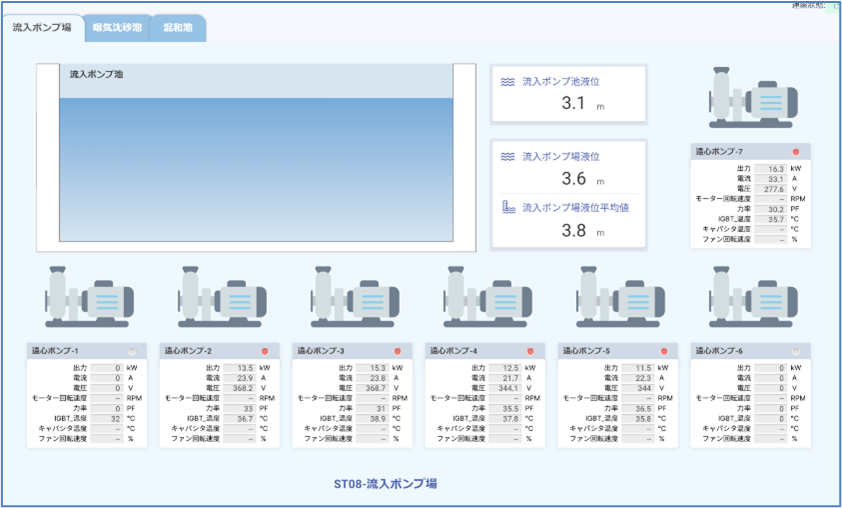Image resolution: width=842 pixels, height=508 pixels.
Task: Click the 277.6 V voltage field of pump 7
Action: tap(771, 189)
